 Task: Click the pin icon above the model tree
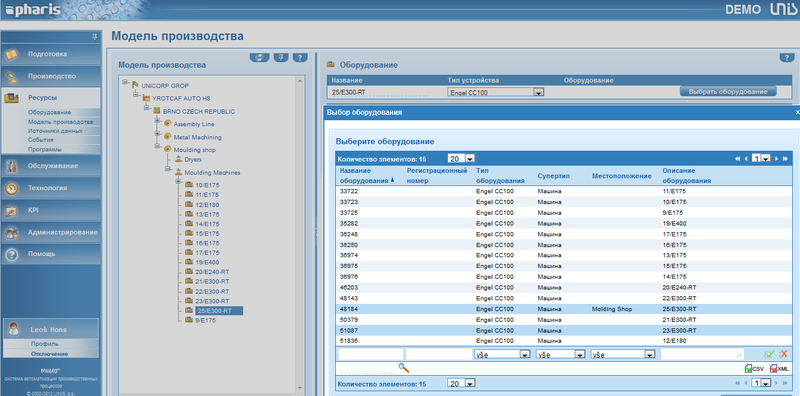(281, 57)
